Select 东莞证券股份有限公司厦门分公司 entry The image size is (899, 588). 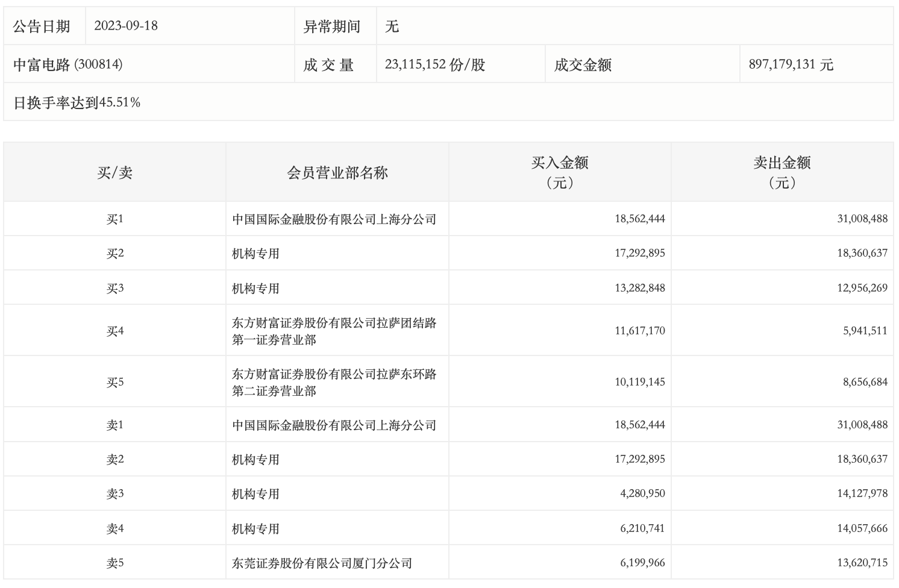322,563
